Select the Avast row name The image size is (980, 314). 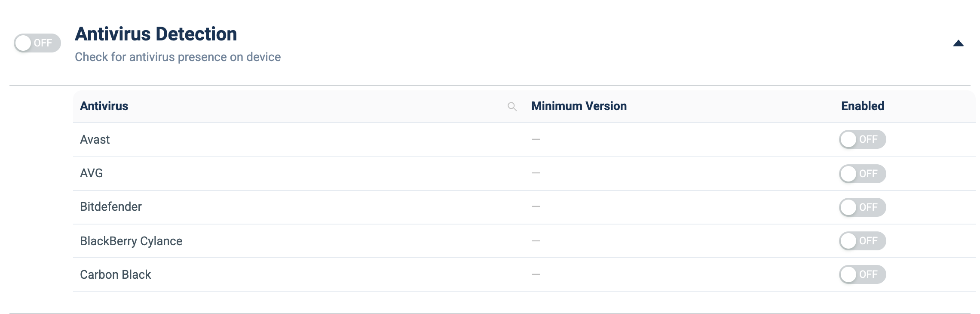[95, 139]
